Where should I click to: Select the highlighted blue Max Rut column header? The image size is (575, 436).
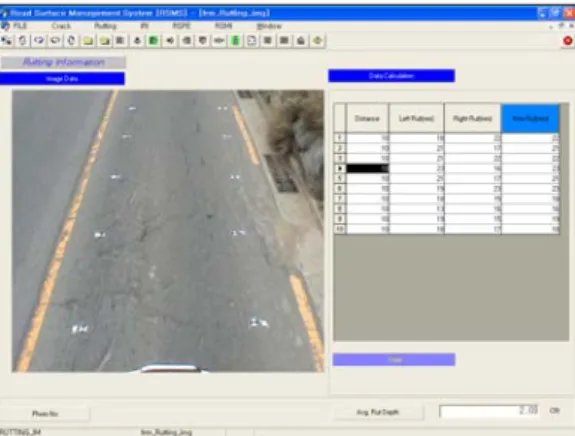click(530, 118)
